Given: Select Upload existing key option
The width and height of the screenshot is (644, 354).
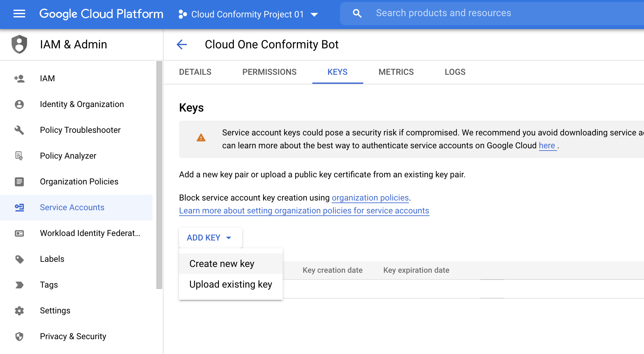Looking at the screenshot, I should (x=231, y=284).
